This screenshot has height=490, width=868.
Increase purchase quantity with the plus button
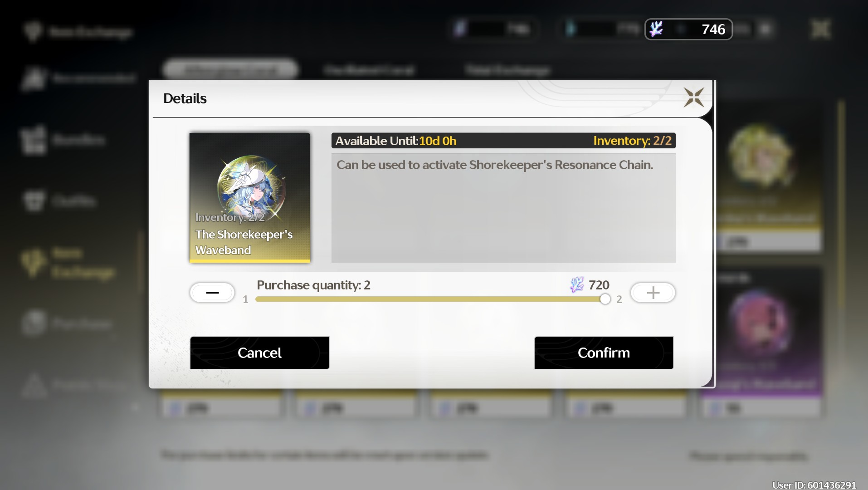(x=653, y=293)
